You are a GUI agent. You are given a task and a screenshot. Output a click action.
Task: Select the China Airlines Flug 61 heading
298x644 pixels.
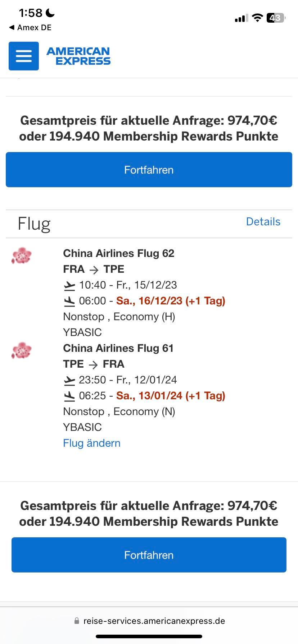point(118,348)
